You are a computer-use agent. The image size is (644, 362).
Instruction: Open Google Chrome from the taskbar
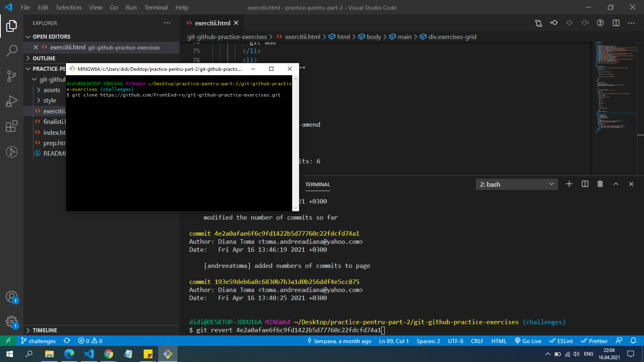(x=109, y=354)
